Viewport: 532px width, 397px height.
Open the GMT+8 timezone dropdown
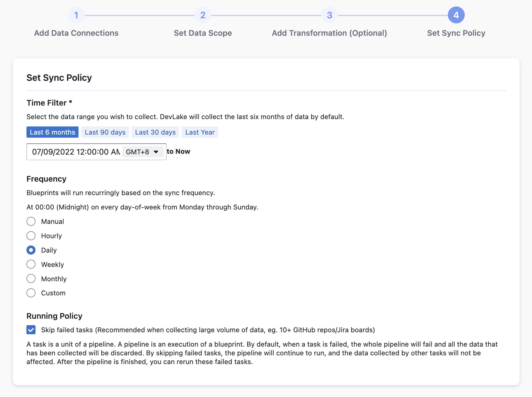pyautogui.click(x=143, y=152)
